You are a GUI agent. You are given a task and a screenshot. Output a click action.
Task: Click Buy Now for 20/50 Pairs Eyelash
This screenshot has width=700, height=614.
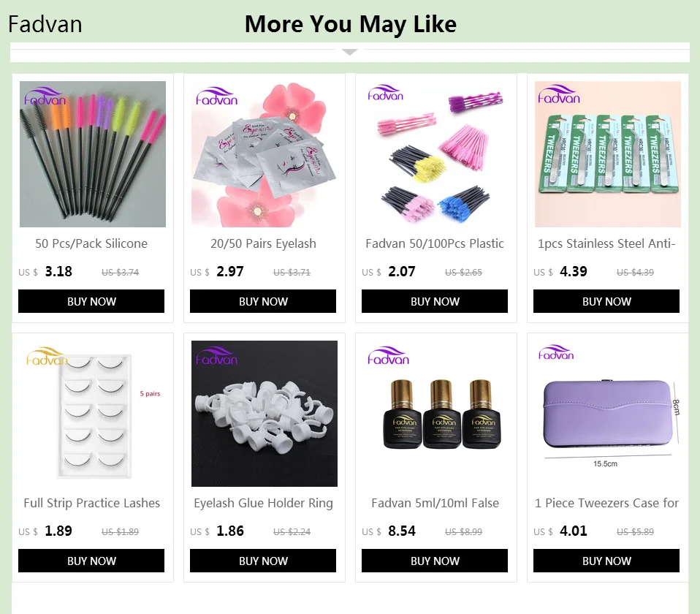coord(263,301)
